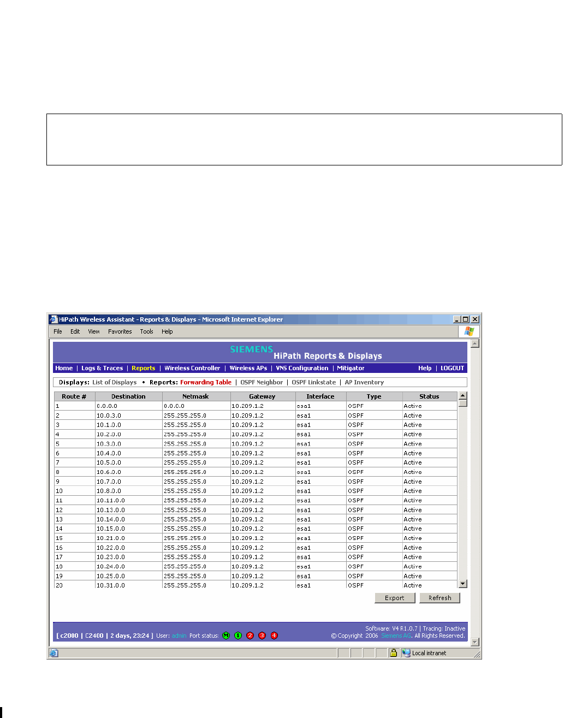Open the File menu
Image resolution: width=588 pixels, height=718 pixels.
(x=58, y=331)
